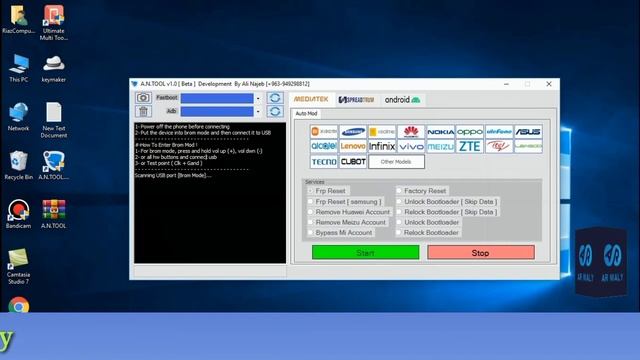Select Frp Reset [ samsung ] option
Screen dimensions: 640x360
[345, 202]
